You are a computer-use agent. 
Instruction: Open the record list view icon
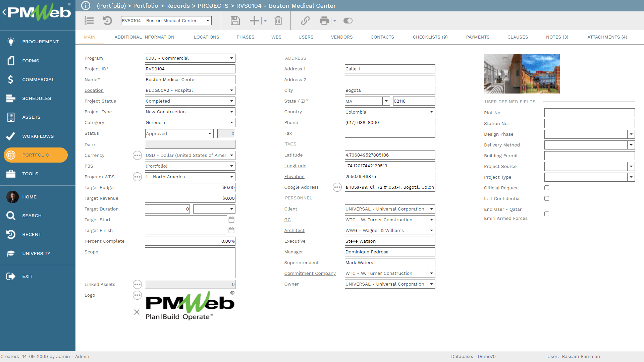tap(89, 21)
